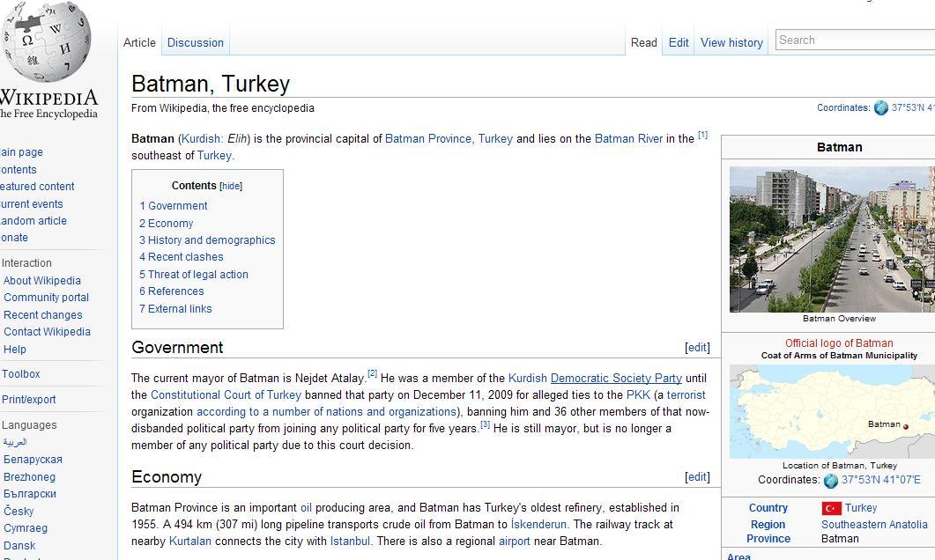
Task: Switch to the Discussion tab
Action: (196, 43)
